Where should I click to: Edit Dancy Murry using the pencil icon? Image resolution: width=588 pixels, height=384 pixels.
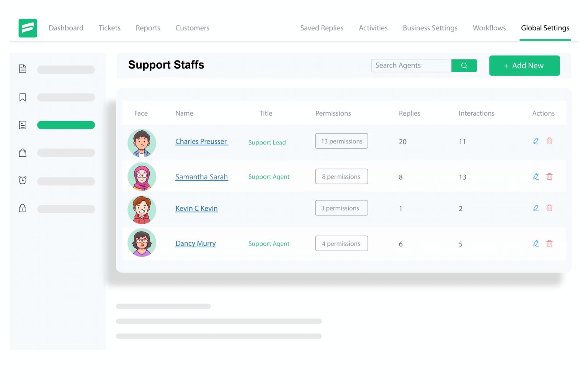click(536, 243)
